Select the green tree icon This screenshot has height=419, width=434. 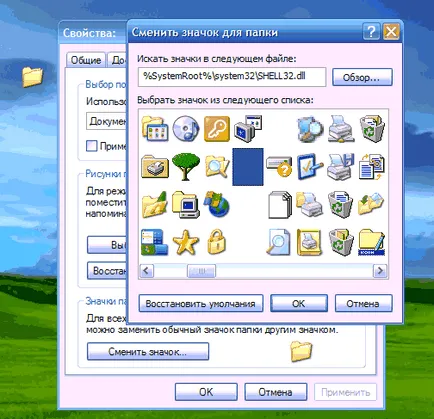click(186, 166)
